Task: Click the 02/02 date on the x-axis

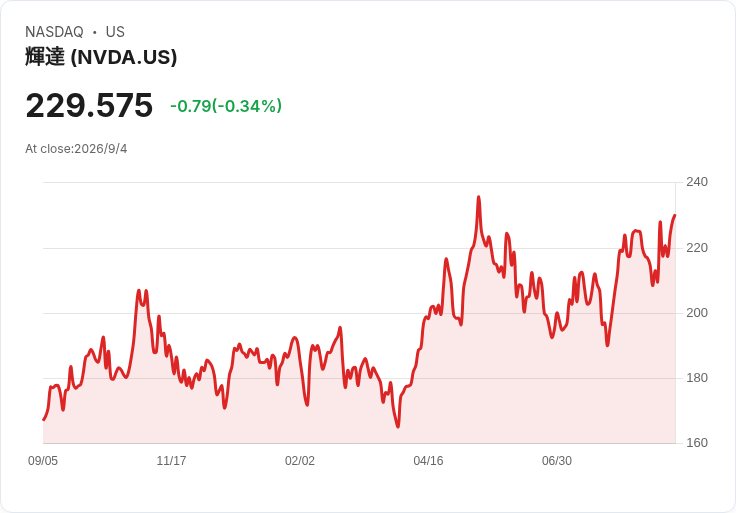Action: click(299, 461)
